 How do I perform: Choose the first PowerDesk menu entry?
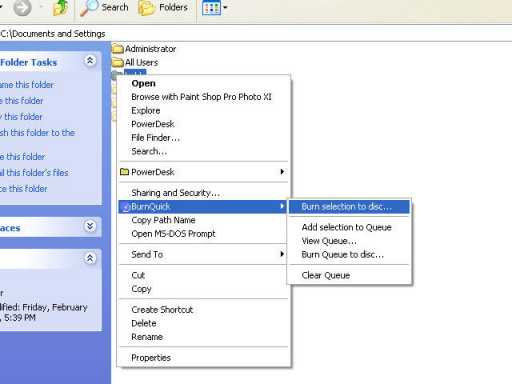(204, 124)
